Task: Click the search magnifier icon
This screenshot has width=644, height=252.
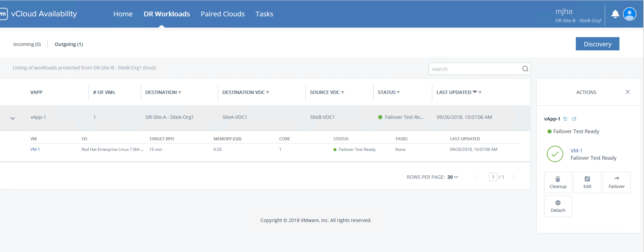Action: [525, 69]
